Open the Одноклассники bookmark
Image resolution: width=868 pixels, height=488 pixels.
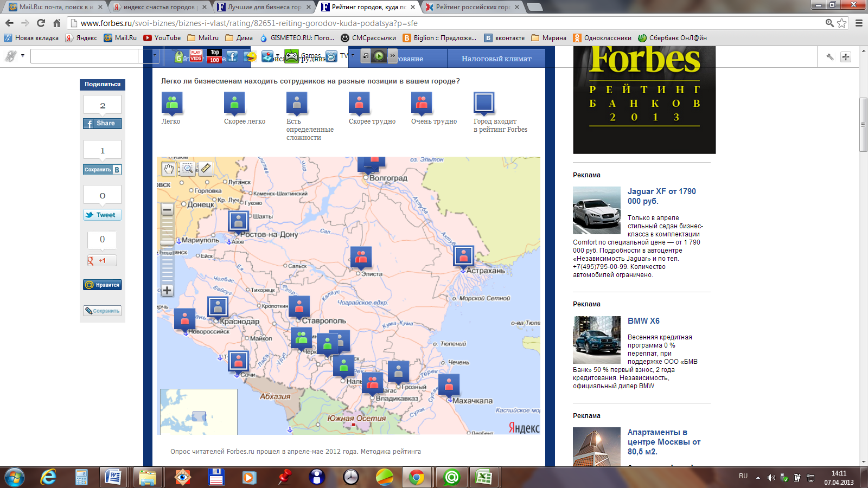point(603,38)
